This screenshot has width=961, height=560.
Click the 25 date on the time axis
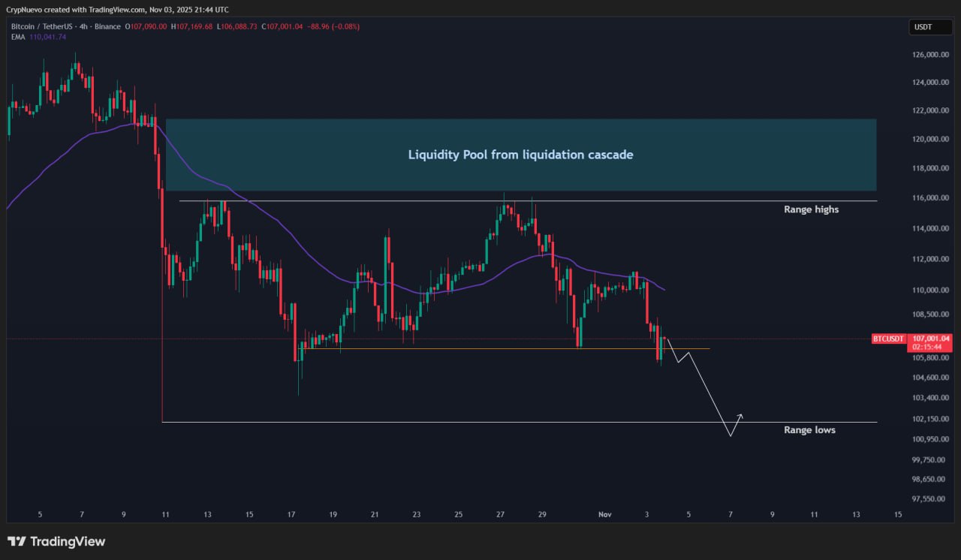pos(459,515)
